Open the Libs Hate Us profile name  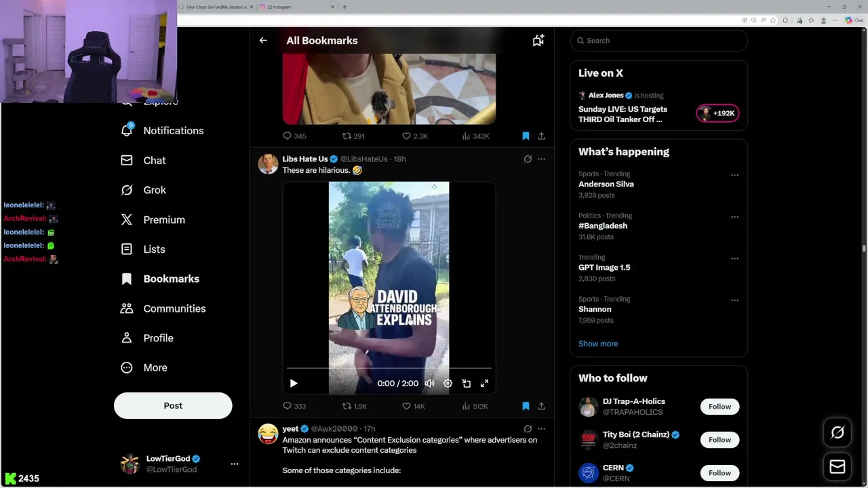tap(305, 159)
